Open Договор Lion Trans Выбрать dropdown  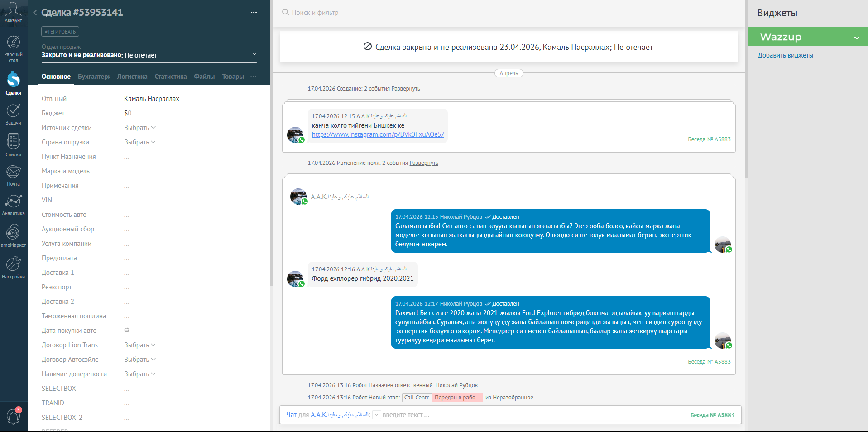tap(139, 345)
